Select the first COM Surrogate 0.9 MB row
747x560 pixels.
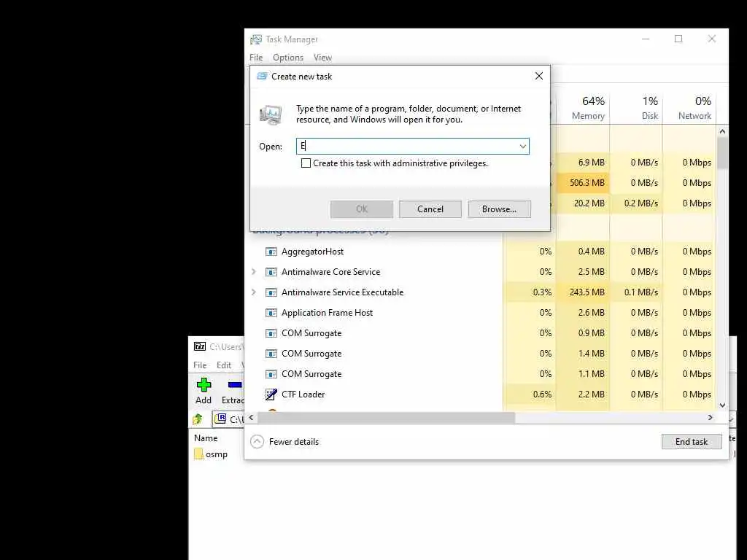[x=481, y=333]
